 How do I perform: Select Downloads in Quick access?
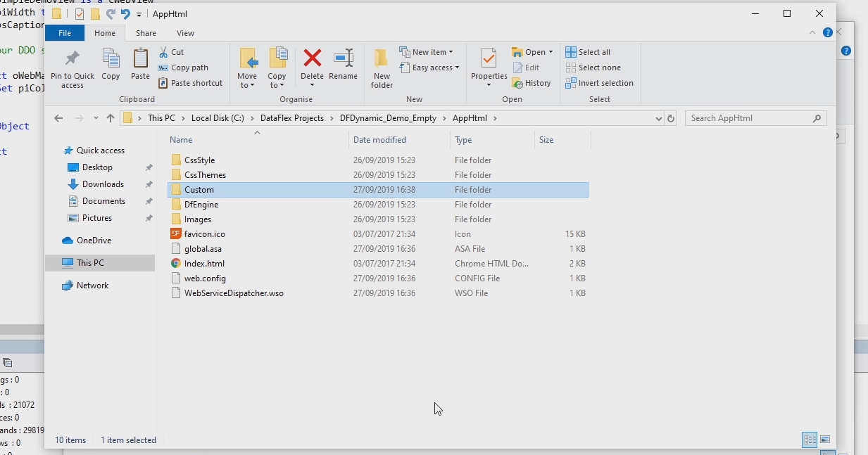[103, 184]
